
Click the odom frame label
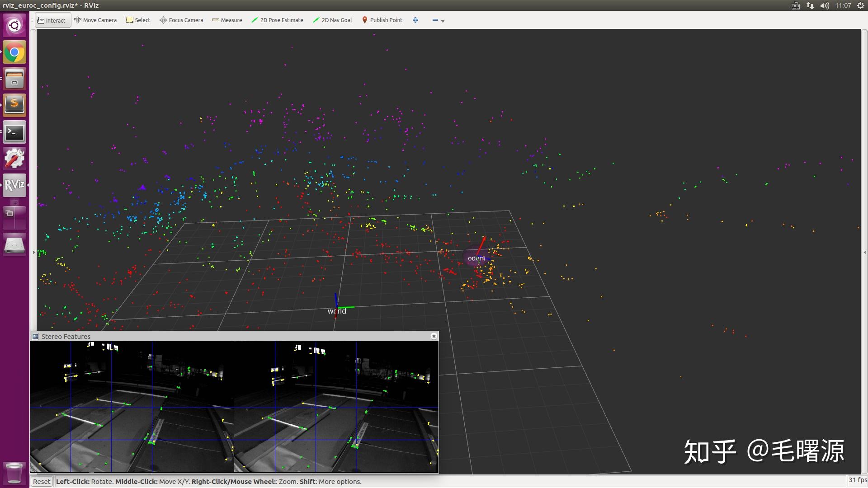pos(476,258)
